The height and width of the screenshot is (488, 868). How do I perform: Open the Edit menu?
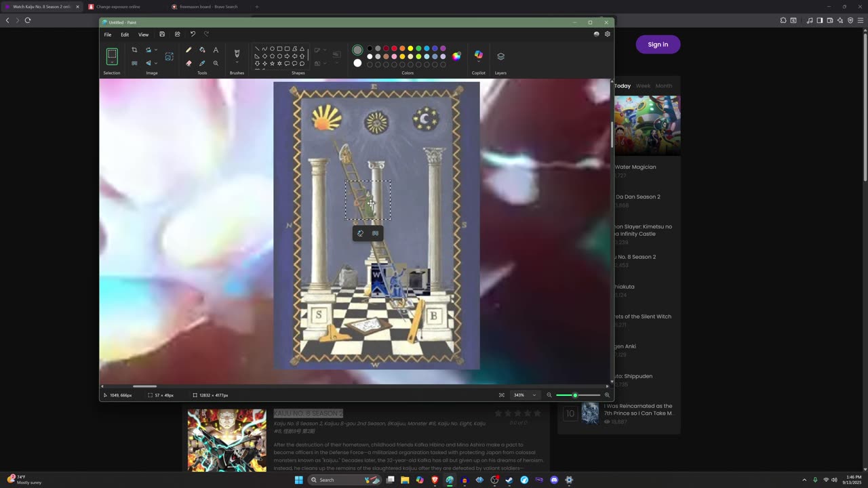click(125, 35)
